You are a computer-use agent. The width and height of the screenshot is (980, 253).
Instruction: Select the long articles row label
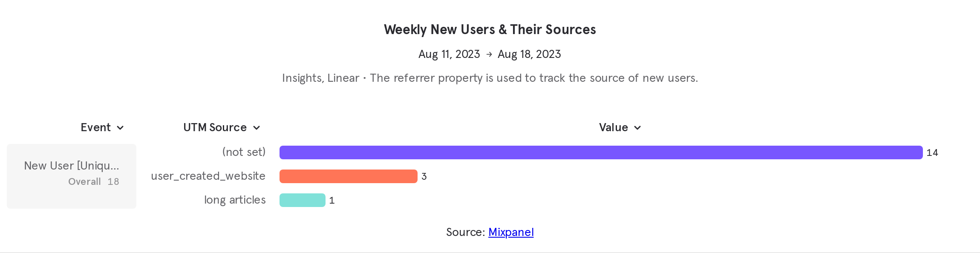pos(235,200)
